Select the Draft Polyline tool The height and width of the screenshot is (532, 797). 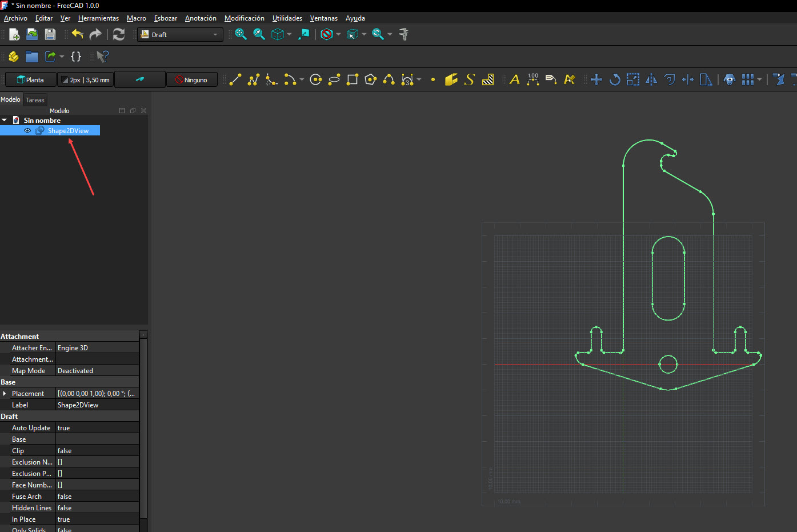point(254,80)
